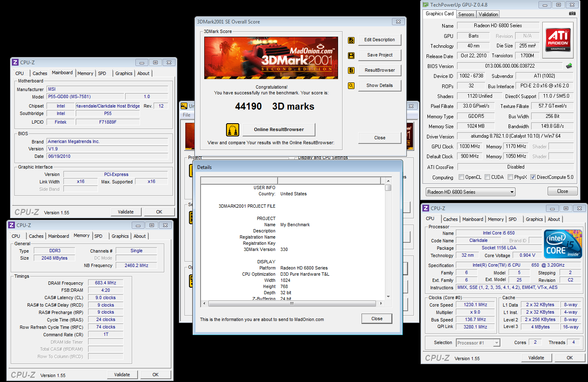Enable the OpenCL checkbox in GPU-Z
Screen dimensions: 588x382
(462, 177)
